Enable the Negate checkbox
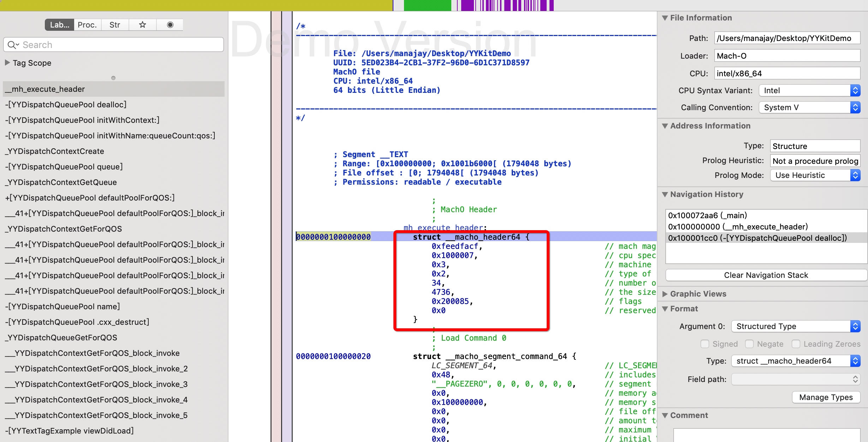868x442 pixels. pyautogui.click(x=749, y=344)
